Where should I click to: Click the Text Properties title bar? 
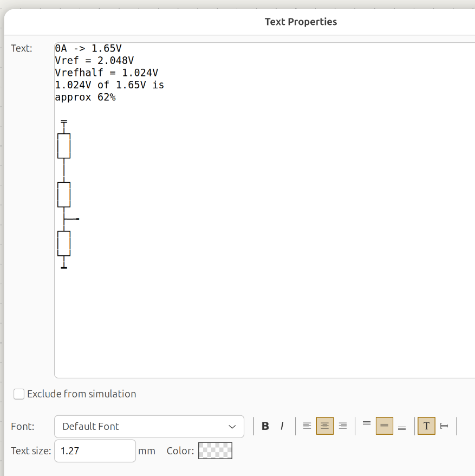(x=301, y=22)
